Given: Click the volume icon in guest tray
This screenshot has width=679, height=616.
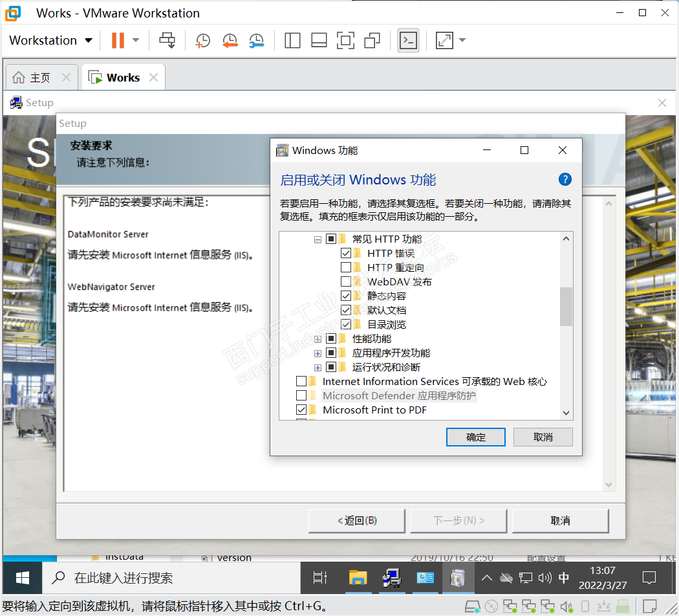Looking at the screenshot, I should pos(544,578).
